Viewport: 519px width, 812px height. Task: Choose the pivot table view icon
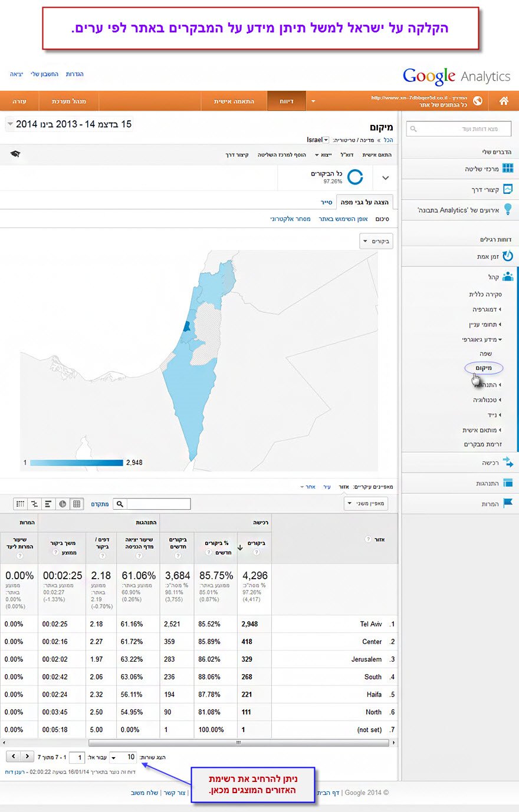[x=21, y=504]
